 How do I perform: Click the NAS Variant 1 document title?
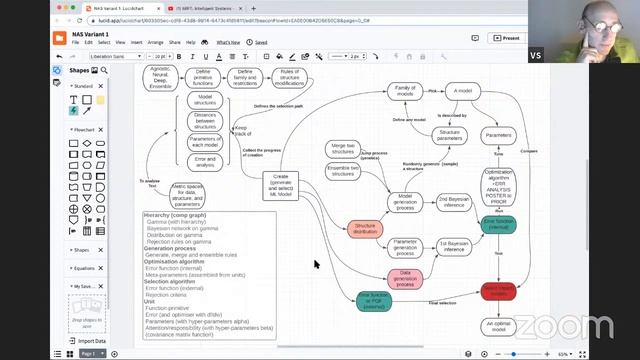click(91, 34)
